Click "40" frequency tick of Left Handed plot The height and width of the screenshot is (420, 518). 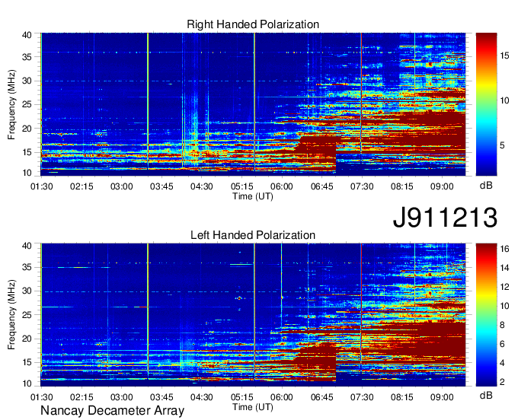coord(27,246)
